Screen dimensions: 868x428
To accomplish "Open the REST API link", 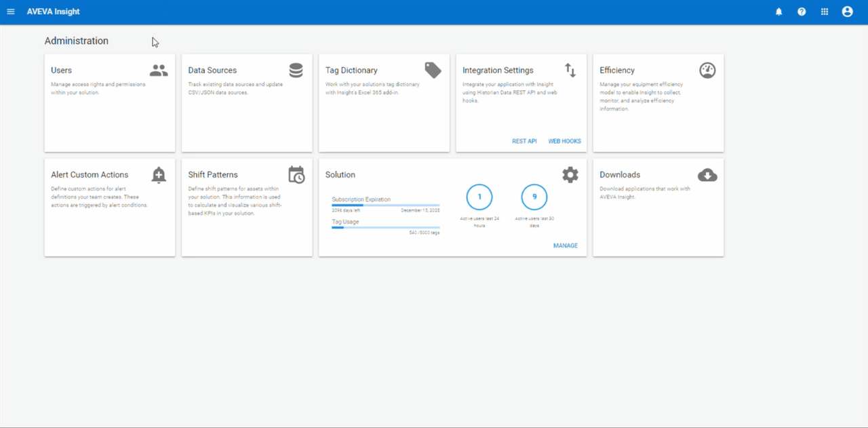I will pyautogui.click(x=524, y=141).
